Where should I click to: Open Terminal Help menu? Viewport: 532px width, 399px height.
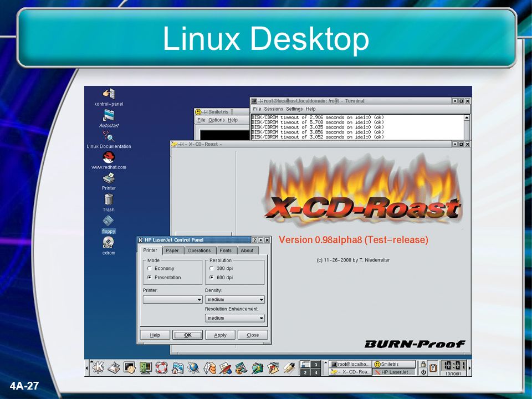click(310, 109)
